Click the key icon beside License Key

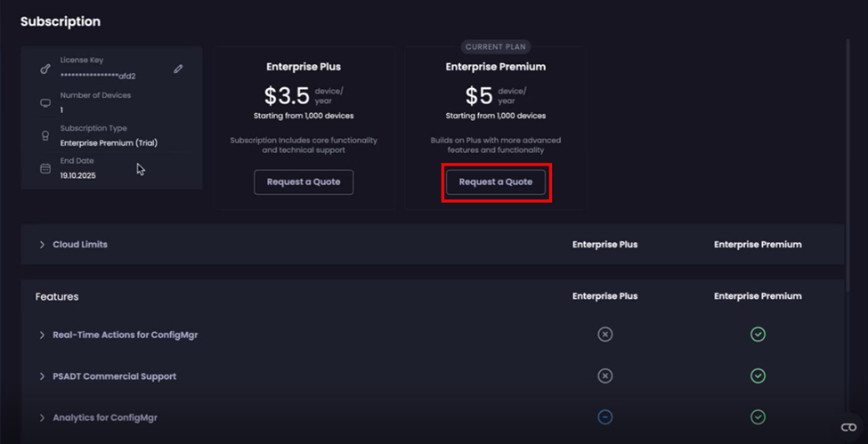click(x=45, y=69)
